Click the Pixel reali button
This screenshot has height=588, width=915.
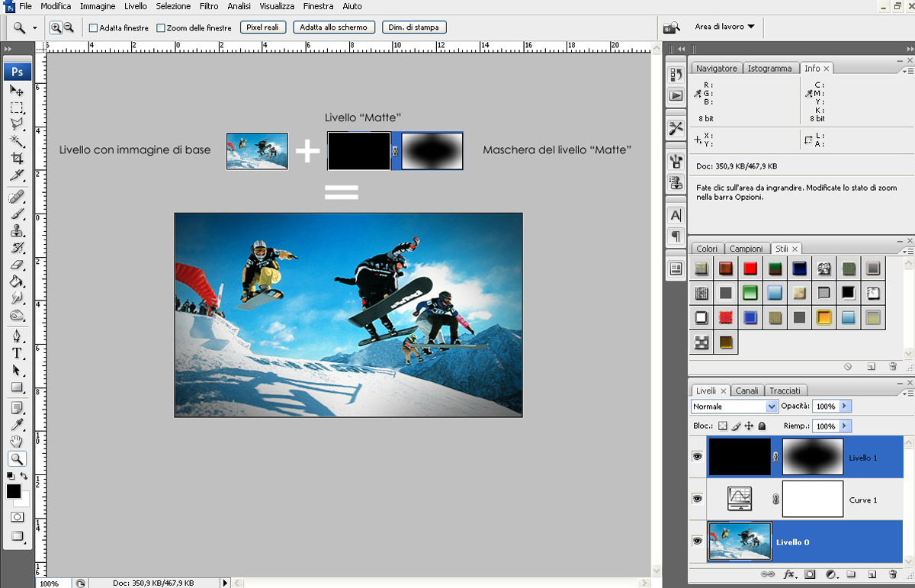[263, 27]
